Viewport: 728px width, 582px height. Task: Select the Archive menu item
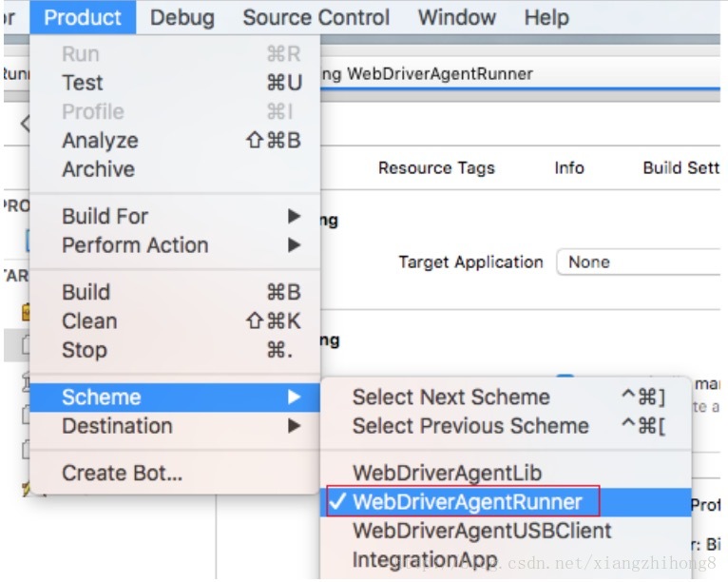tap(98, 169)
